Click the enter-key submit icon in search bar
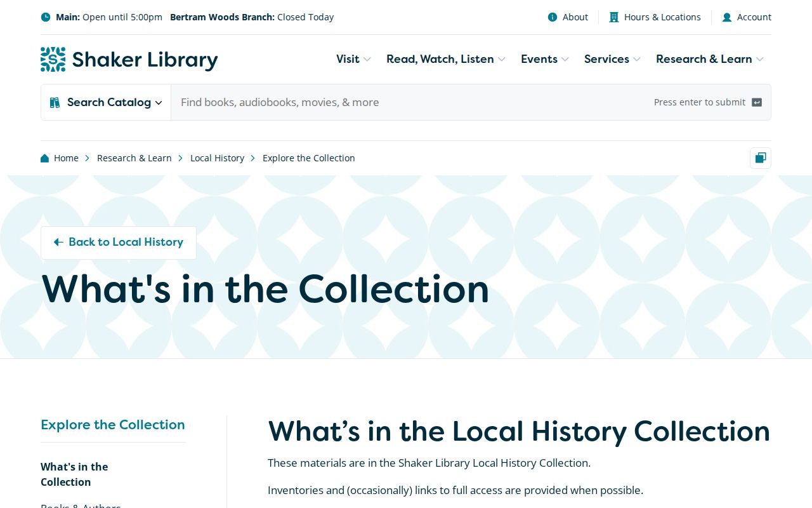Image resolution: width=812 pixels, height=508 pixels. [x=757, y=102]
